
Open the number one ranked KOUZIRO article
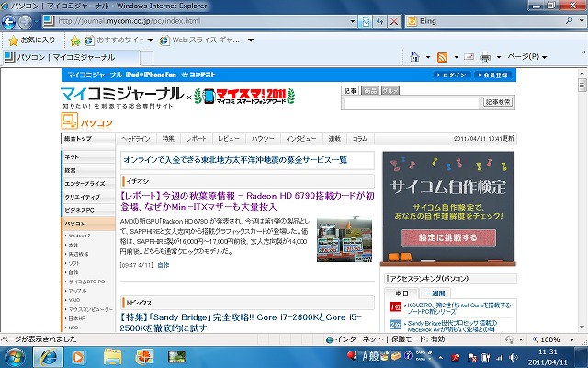click(459, 308)
